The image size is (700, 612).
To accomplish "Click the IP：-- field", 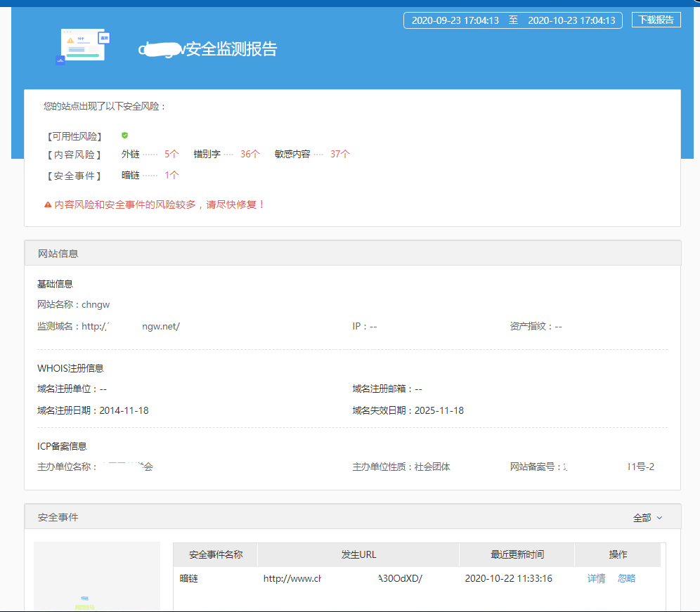I will 365,326.
